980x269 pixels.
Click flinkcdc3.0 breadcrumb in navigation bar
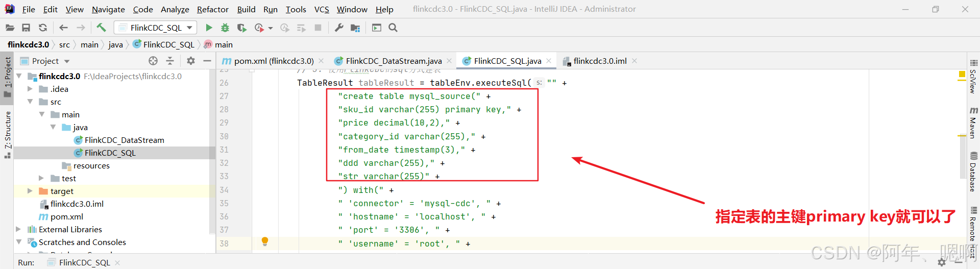tap(29, 44)
